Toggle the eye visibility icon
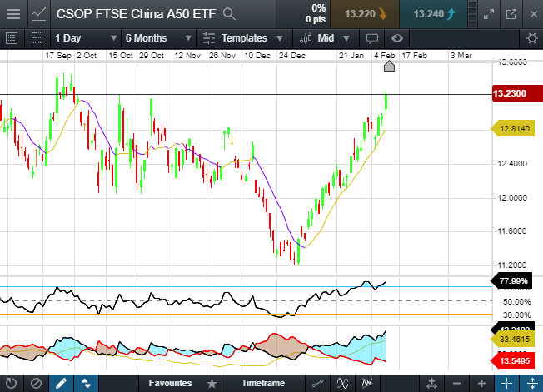 tap(397, 38)
